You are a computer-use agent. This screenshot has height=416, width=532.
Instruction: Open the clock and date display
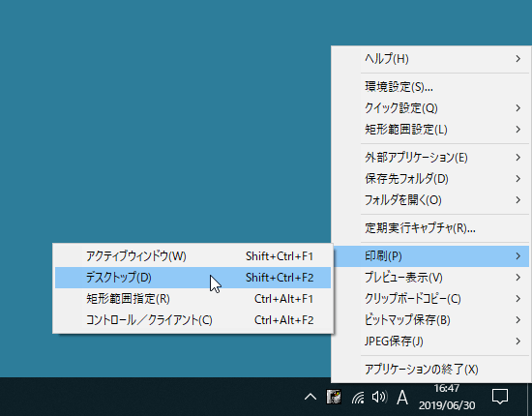tap(447, 397)
